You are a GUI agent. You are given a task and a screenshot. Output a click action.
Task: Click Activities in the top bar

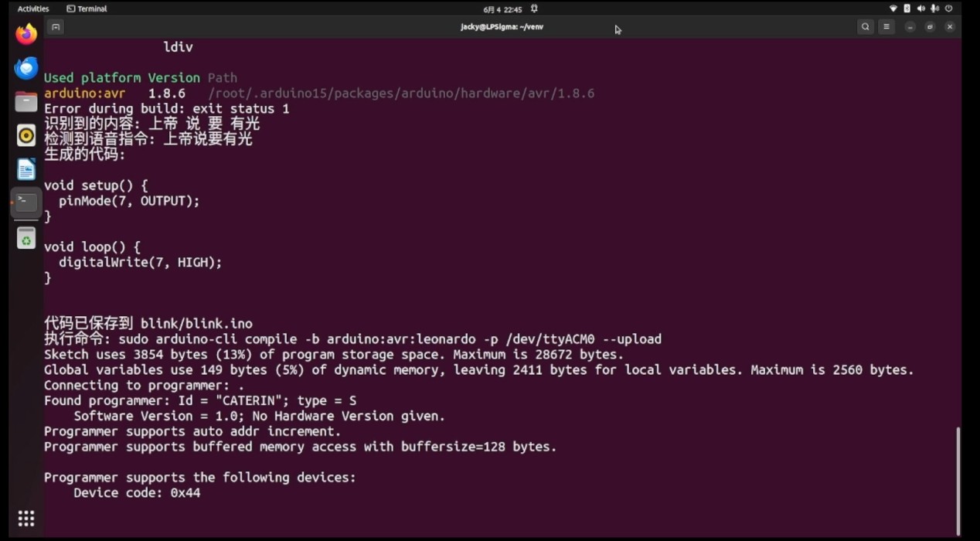(x=32, y=9)
